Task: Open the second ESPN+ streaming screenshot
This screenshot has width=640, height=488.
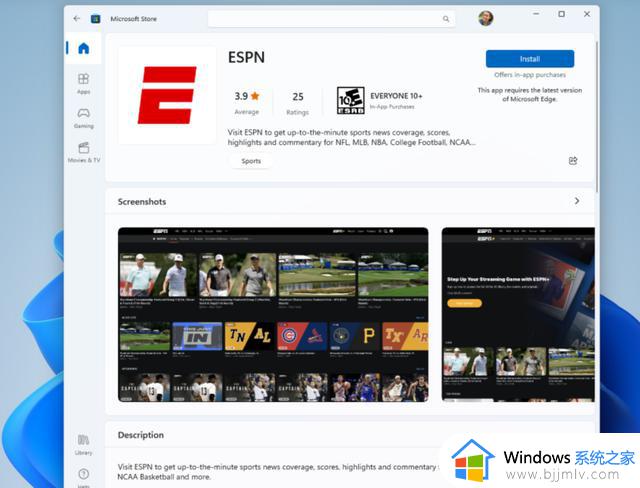Action: point(518,315)
